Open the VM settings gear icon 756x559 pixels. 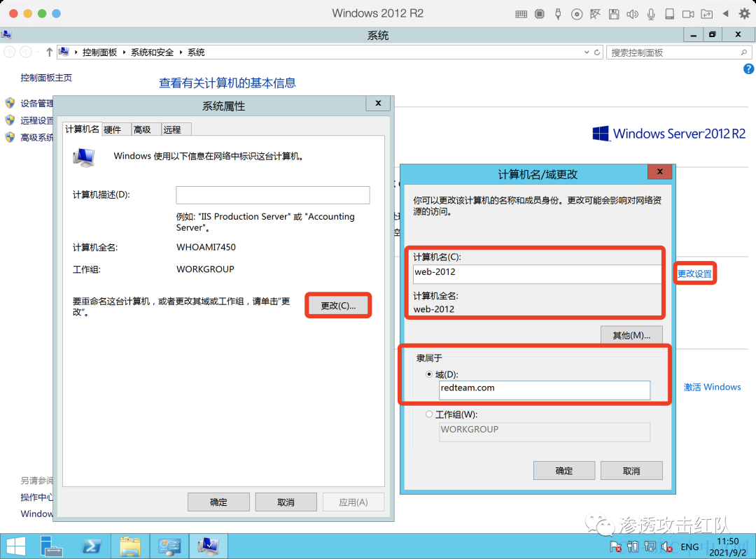(x=744, y=14)
